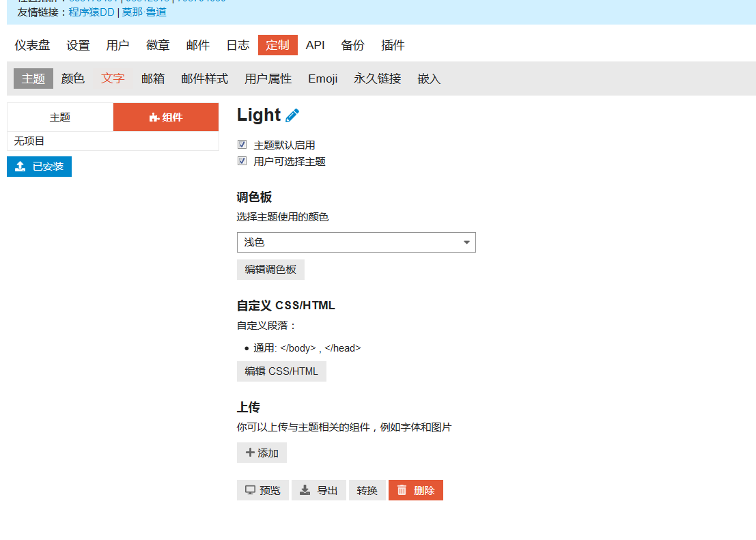This screenshot has width=756, height=540.
Task: Click the monitor icon on 预览 button
Action: [250, 490]
